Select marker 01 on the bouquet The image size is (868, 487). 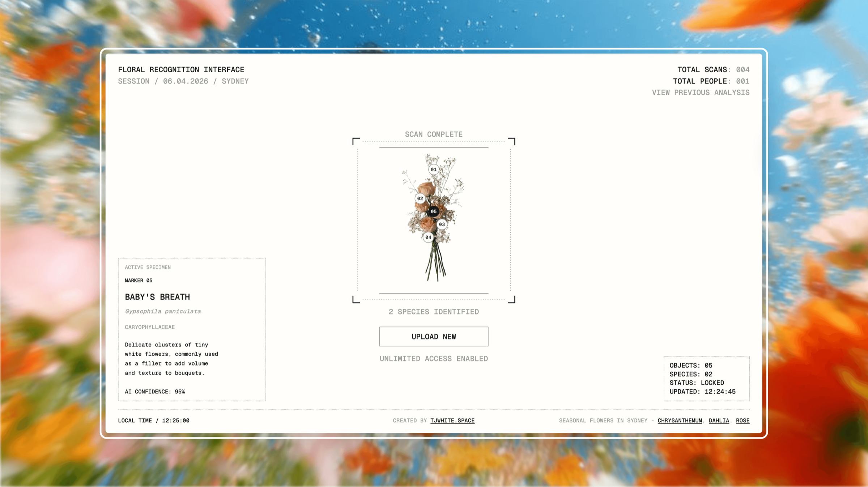click(x=434, y=169)
